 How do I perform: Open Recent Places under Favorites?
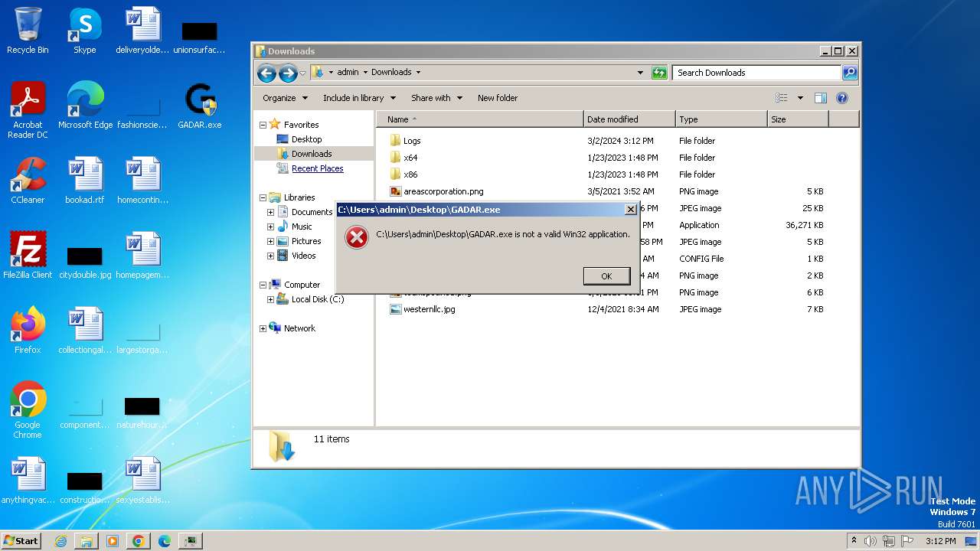pos(317,168)
